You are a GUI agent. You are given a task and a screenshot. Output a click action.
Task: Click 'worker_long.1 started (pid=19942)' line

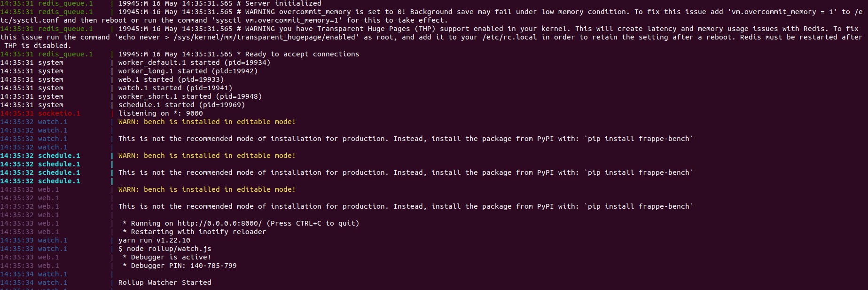click(x=188, y=71)
